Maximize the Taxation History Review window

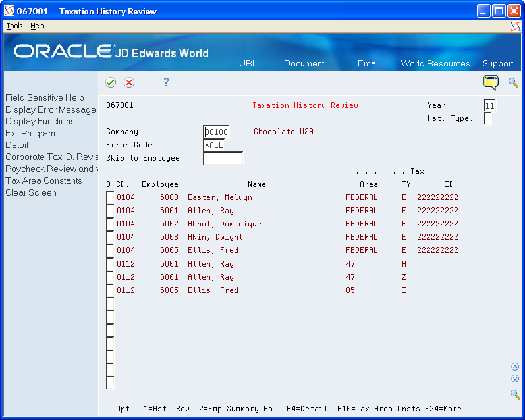tap(499, 11)
